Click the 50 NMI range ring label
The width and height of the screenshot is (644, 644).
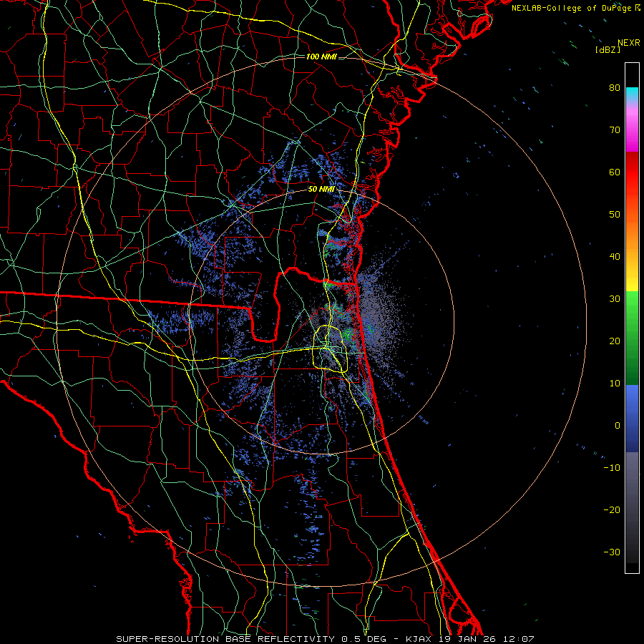(x=321, y=189)
